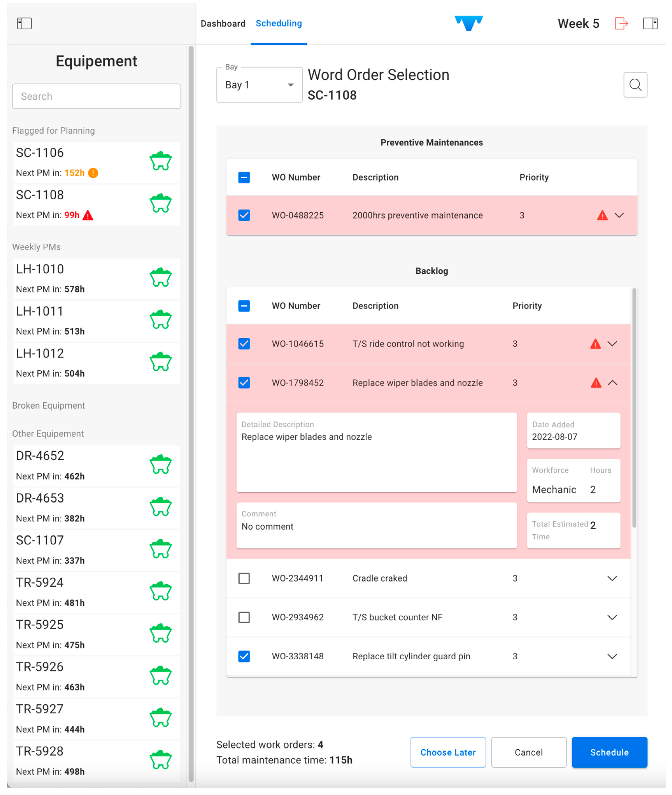This screenshot has height=795, width=672.
Task: Collapse the WO-1798452 details chevron
Action: pos(612,383)
